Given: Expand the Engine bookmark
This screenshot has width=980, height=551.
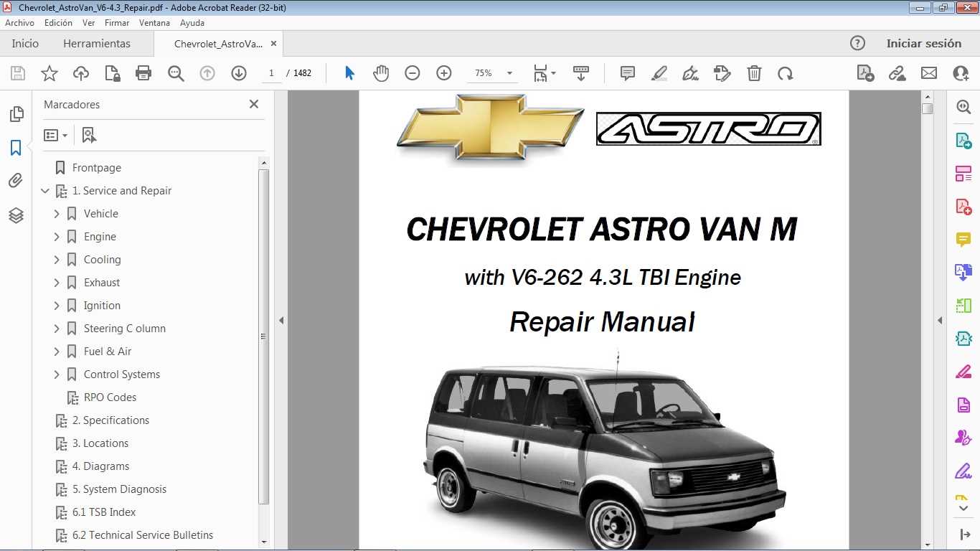Looking at the screenshot, I should tap(57, 237).
